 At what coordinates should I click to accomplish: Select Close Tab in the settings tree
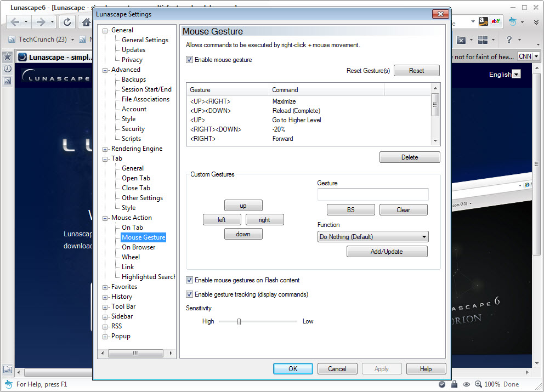coord(136,188)
